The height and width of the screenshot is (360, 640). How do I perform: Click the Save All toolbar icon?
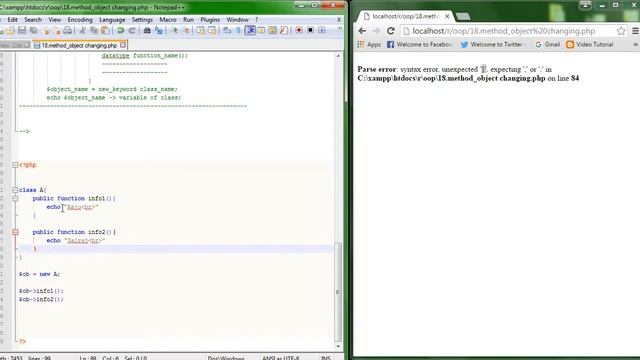33,31
